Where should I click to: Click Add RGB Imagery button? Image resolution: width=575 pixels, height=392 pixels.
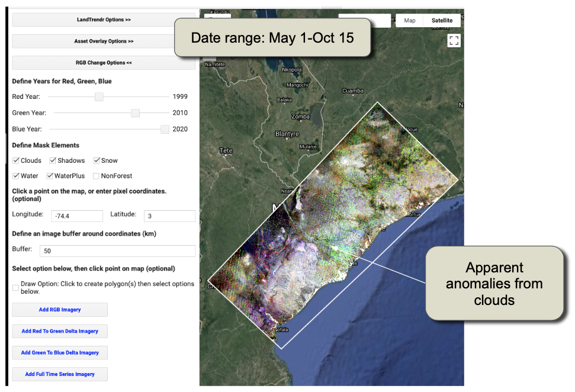(x=60, y=310)
